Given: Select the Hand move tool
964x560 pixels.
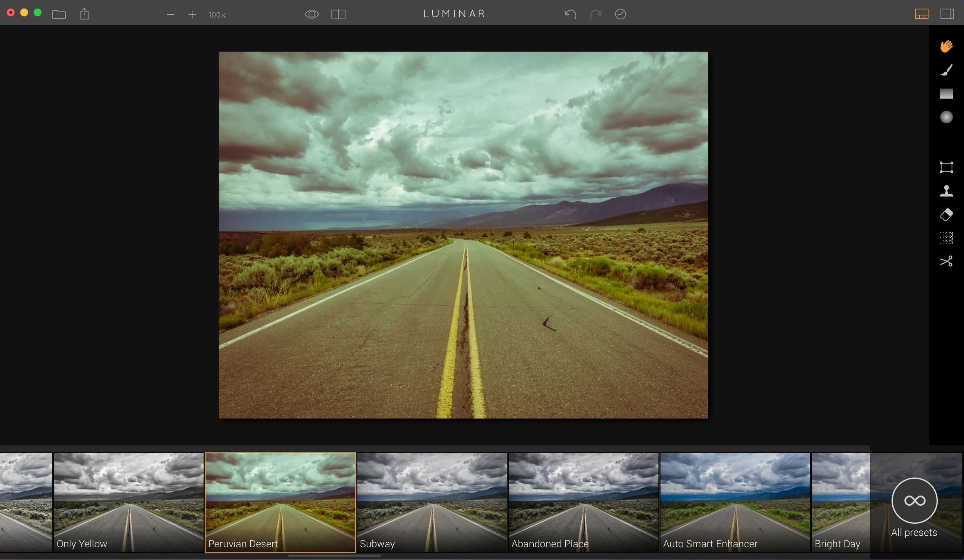Looking at the screenshot, I should tap(946, 46).
